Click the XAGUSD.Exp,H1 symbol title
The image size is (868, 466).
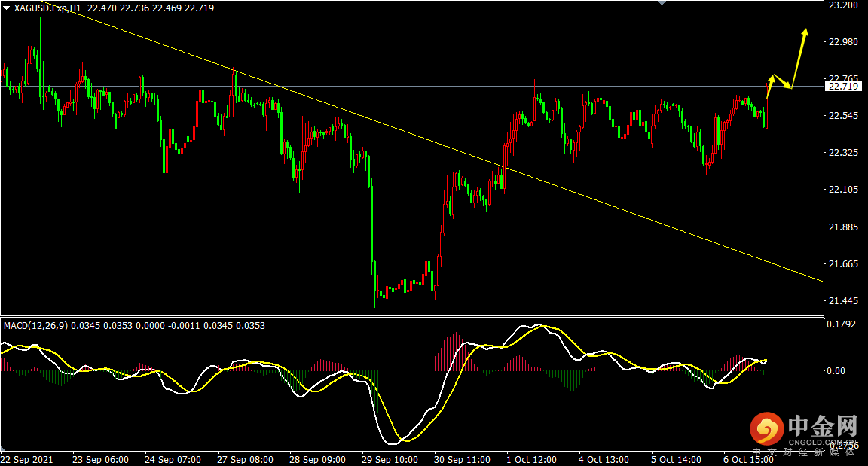tap(47, 8)
